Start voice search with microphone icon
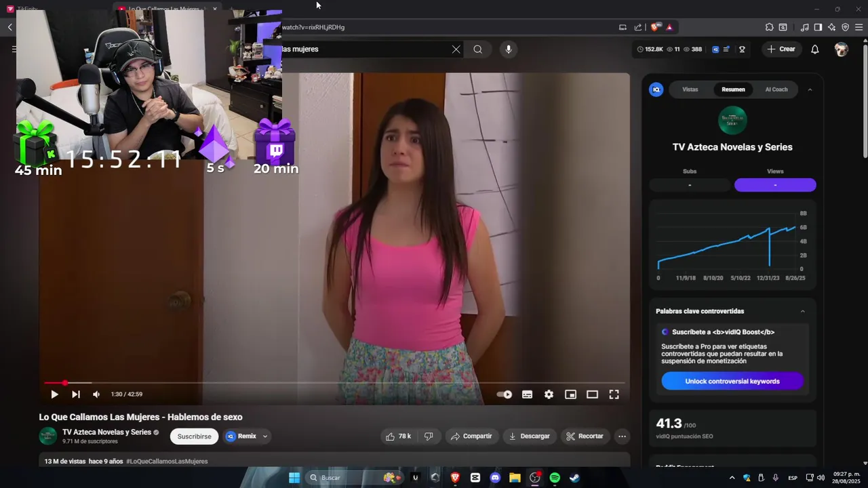The image size is (868, 488). (508, 49)
